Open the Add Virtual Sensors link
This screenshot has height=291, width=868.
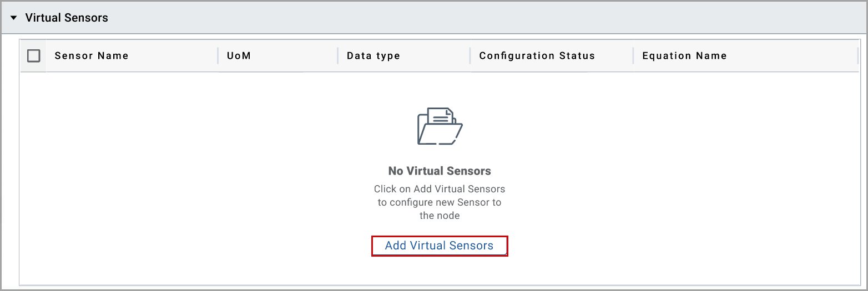[439, 246]
